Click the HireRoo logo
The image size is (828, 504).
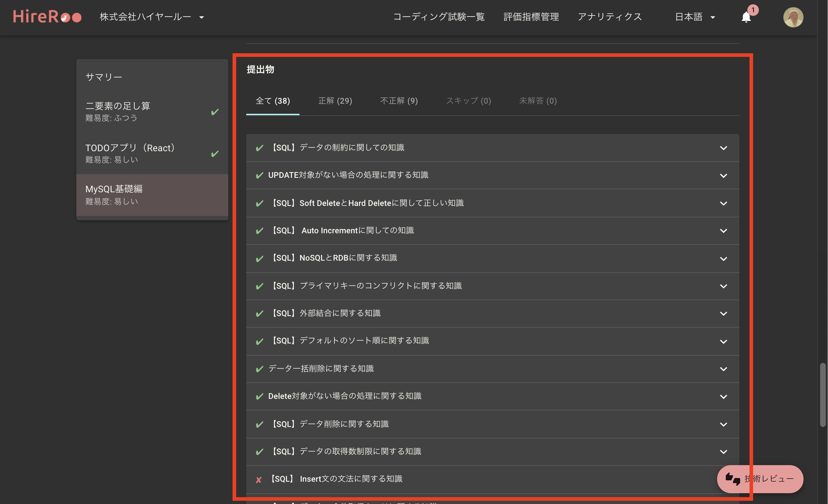pos(47,17)
